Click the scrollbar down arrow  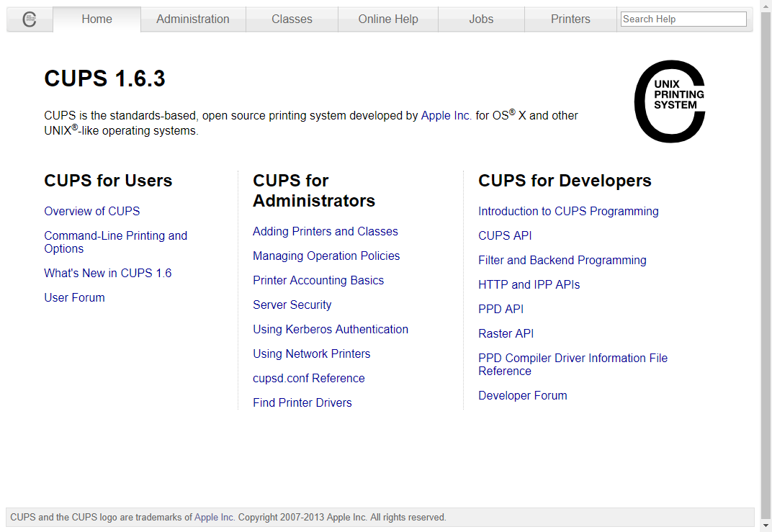(x=766, y=527)
